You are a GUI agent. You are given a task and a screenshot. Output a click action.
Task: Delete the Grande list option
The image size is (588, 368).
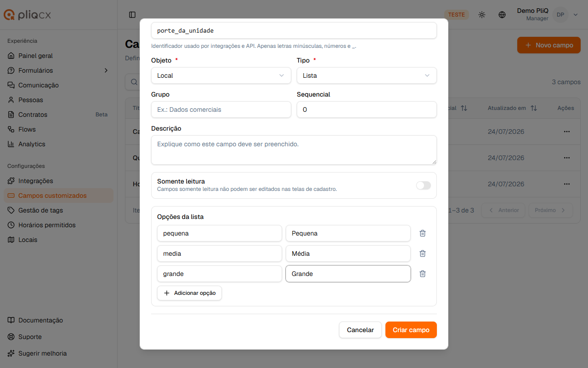[423, 274]
